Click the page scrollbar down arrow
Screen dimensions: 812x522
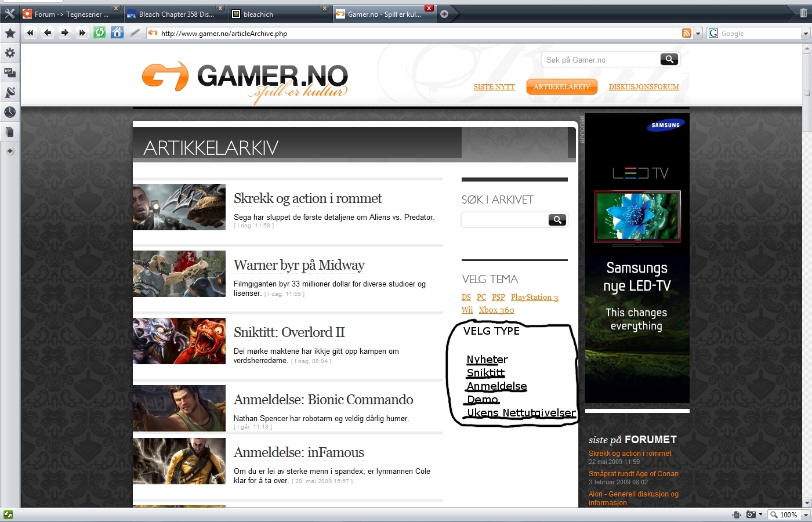coord(807,503)
